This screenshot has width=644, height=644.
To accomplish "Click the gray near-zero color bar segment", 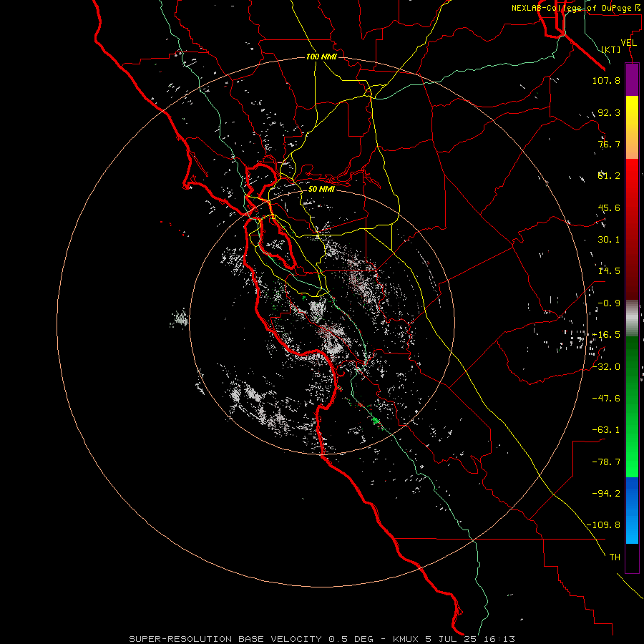I will click(632, 318).
